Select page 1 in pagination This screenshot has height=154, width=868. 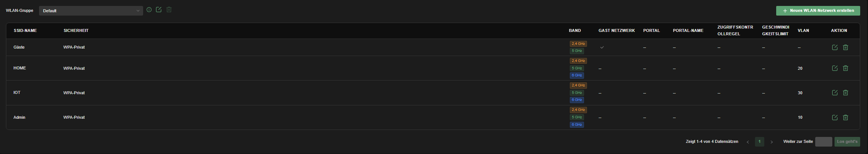759,142
